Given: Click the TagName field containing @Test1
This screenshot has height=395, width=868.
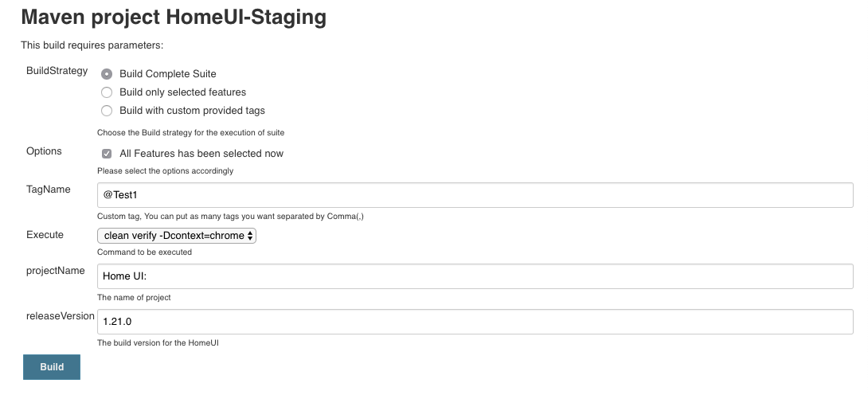Looking at the screenshot, I should coord(475,195).
